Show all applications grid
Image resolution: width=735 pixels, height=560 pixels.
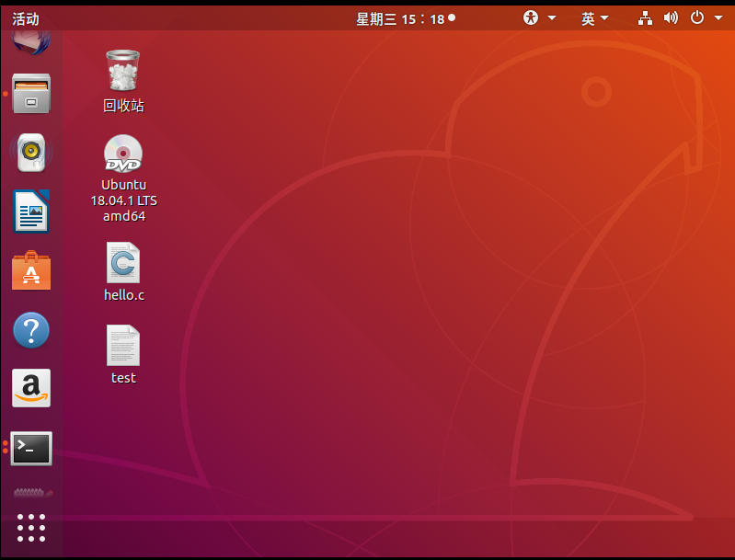tap(31, 528)
